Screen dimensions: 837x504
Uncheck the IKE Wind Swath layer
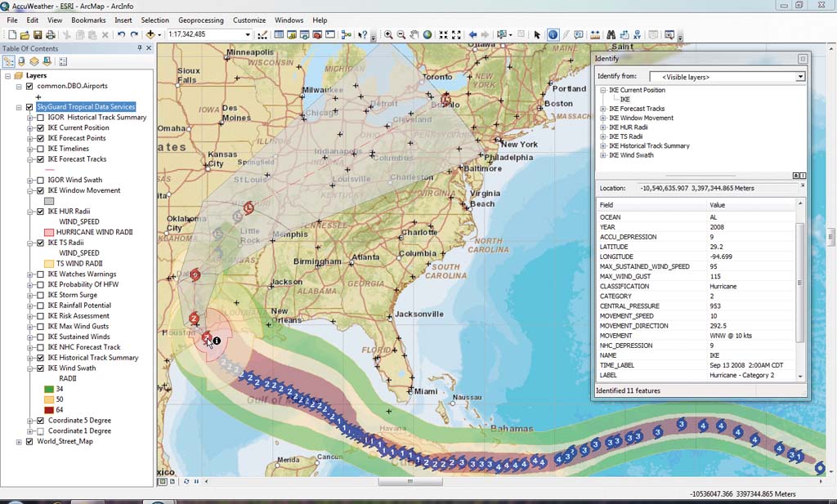pos(40,368)
